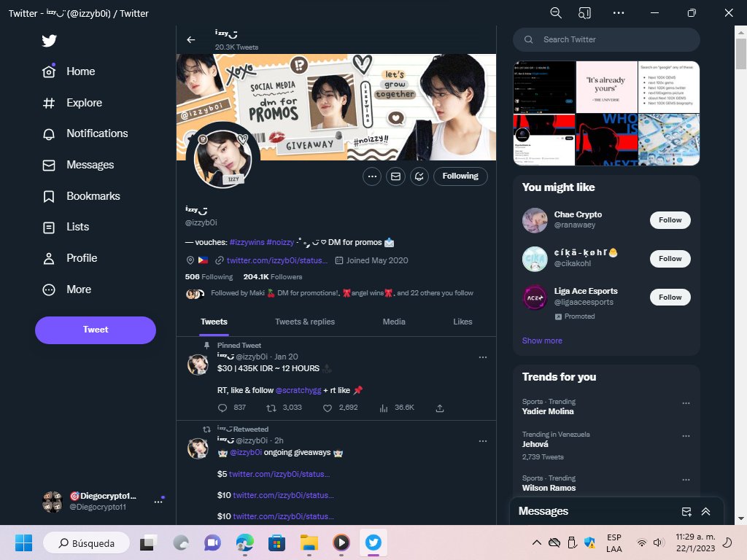Open the $5 giveaway status link
This screenshot has width=747, height=560.
279,474
